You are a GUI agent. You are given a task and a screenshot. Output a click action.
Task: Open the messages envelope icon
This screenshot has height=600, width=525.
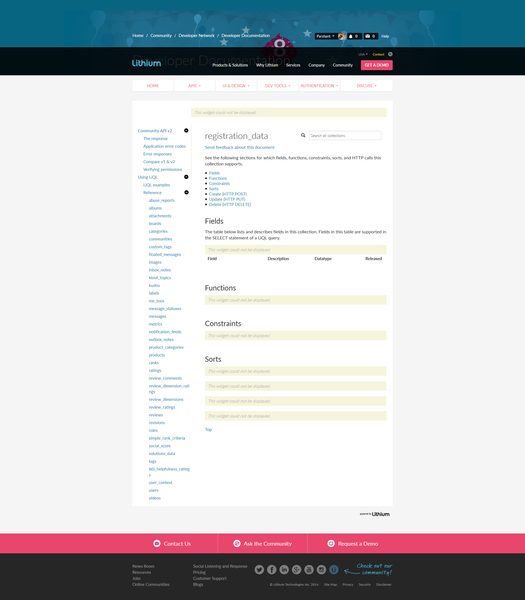[368, 36]
